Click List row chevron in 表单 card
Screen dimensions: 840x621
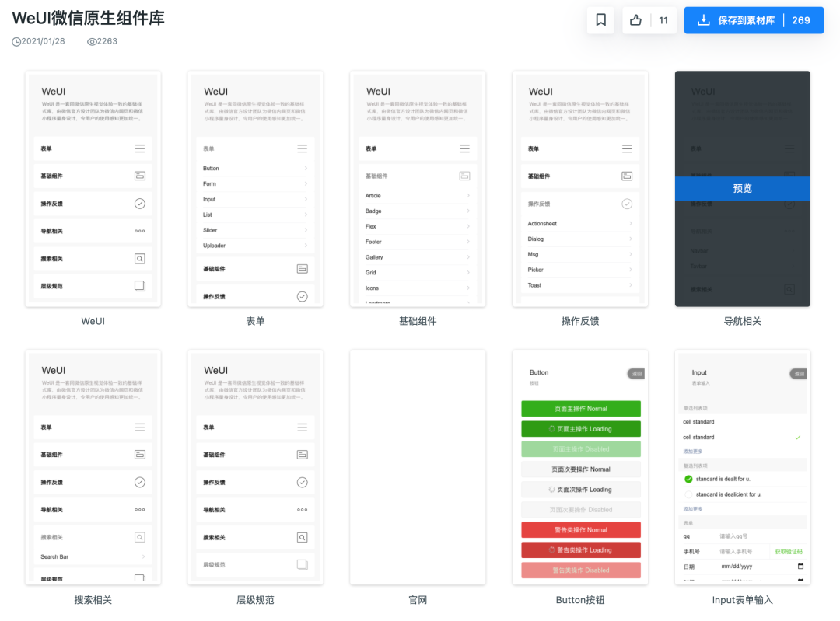click(306, 215)
